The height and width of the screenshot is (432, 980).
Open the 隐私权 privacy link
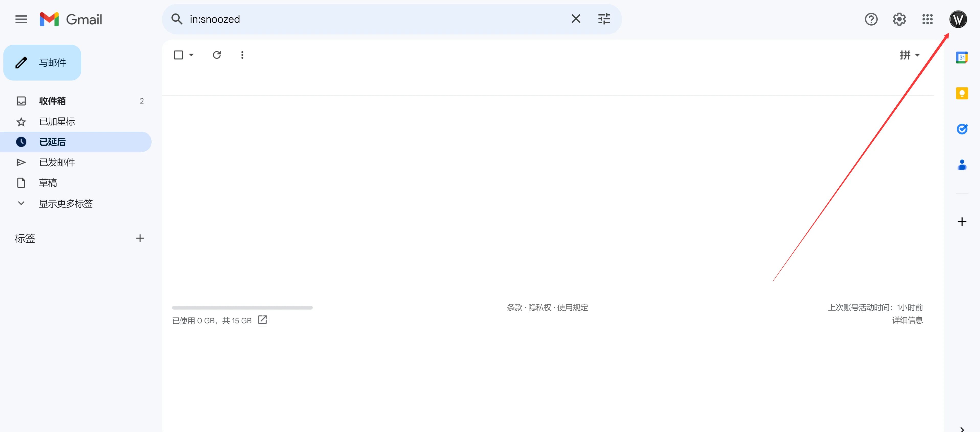tap(539, 307)
